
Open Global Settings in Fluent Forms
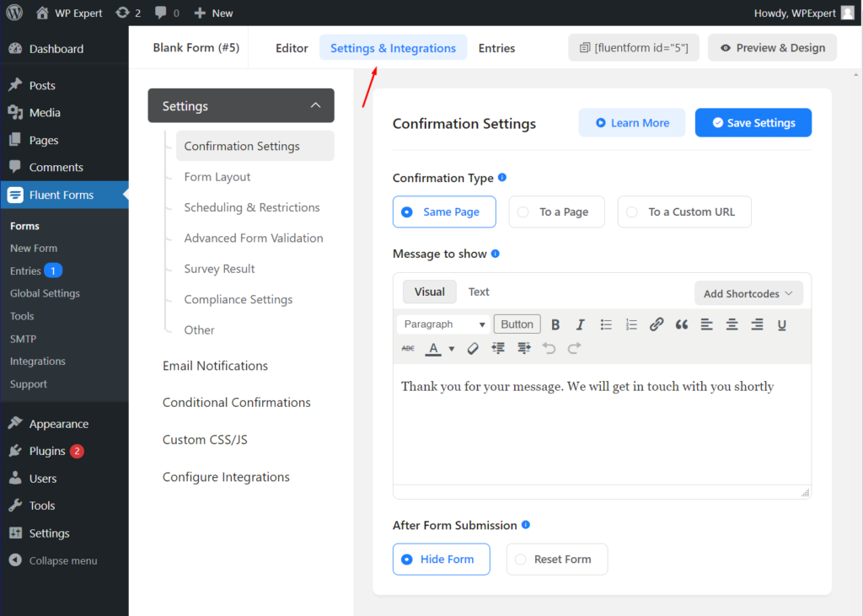45,293
